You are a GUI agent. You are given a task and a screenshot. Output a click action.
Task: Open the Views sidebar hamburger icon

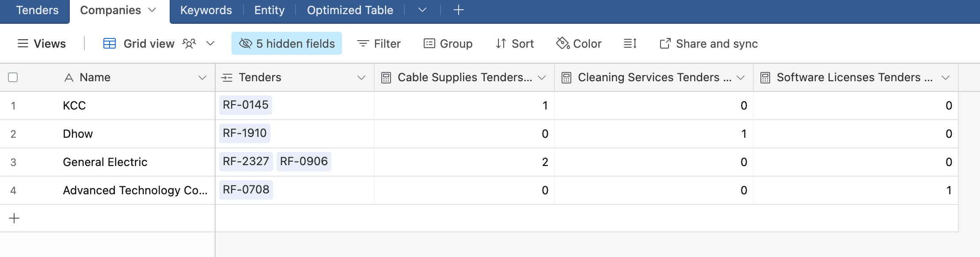point(23,43)
